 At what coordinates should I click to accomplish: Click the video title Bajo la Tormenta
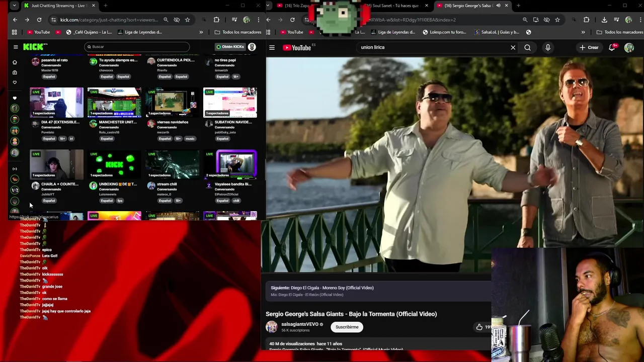[351, 314]
